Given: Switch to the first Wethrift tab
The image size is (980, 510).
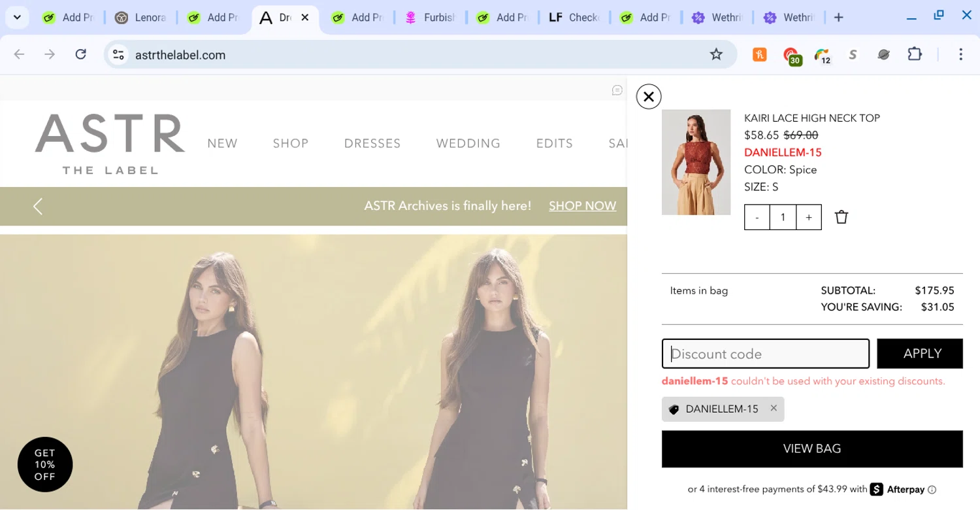Looking at the screenshot, I should (717, 18).
